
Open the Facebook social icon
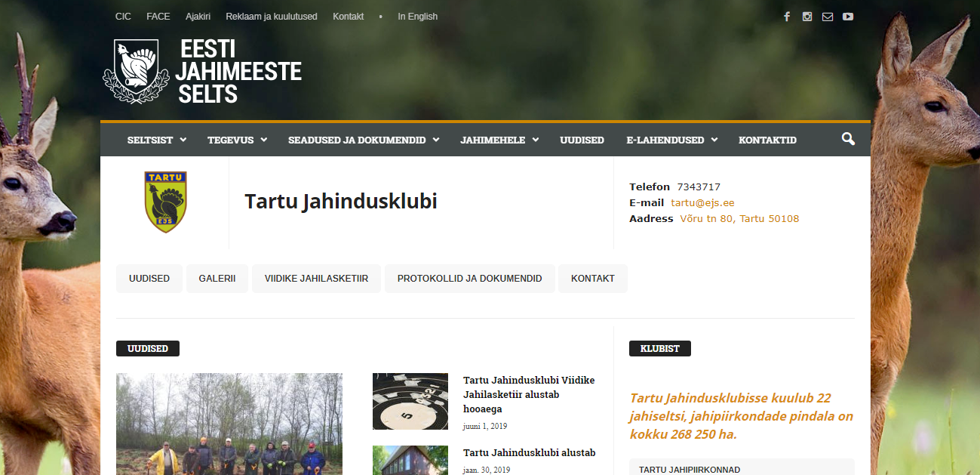(x=787, y=17)
